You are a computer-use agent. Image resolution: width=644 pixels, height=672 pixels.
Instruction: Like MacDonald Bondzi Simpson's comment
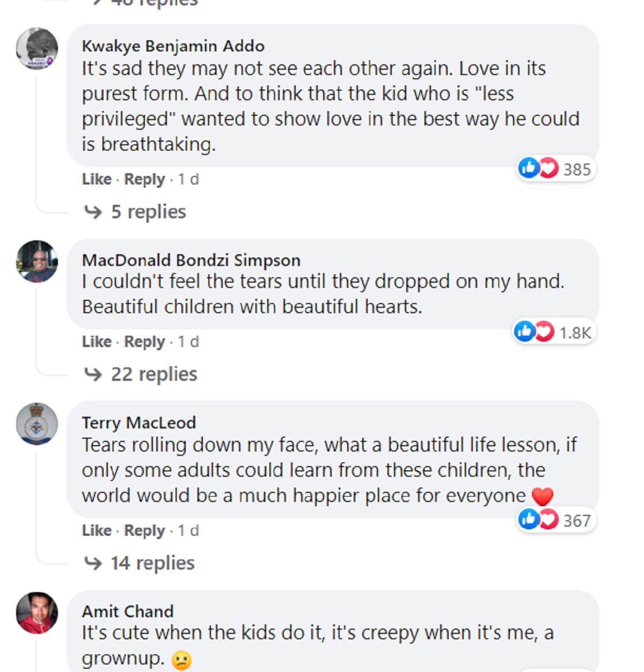coord(97,342)
